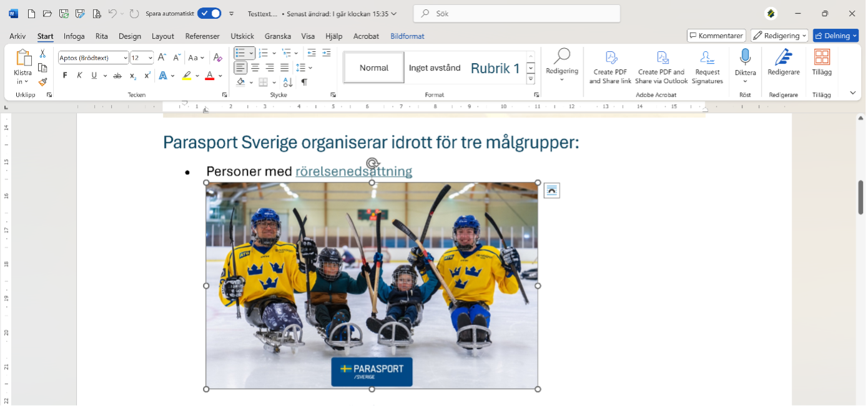The image size is (868, 408).
Task: Toggle underline formatting (U)
Action: coord(94,76)
